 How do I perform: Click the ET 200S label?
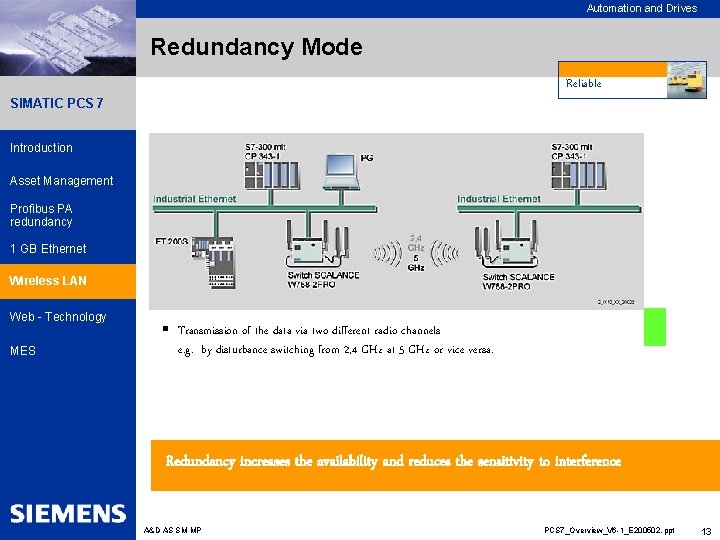[x=172, y=241]
